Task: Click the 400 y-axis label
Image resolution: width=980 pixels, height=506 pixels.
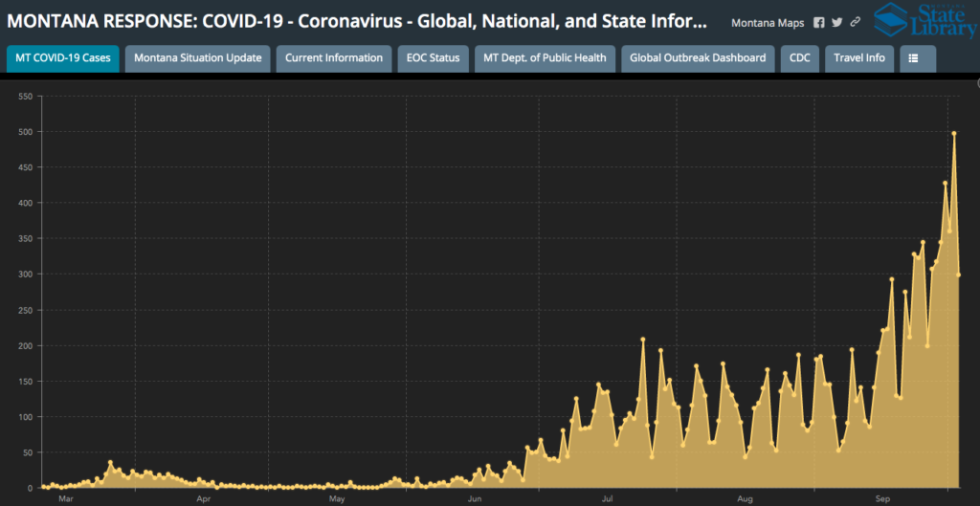Action: pos(26,203)
